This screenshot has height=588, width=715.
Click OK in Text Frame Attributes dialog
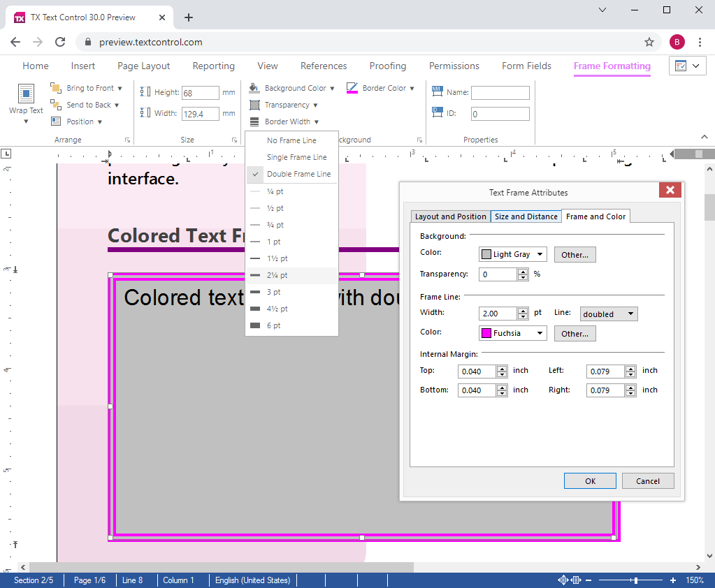click(x=589, y=480)
